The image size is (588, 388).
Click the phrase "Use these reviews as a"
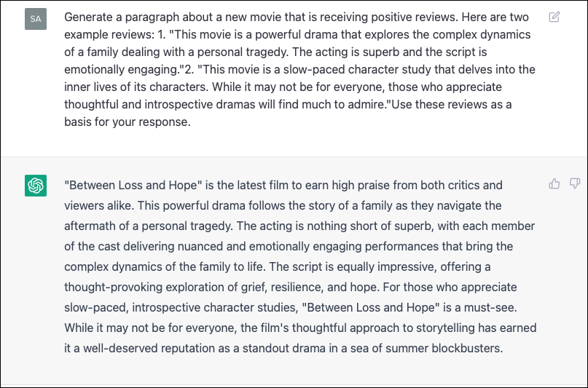(x=452, y=104)
